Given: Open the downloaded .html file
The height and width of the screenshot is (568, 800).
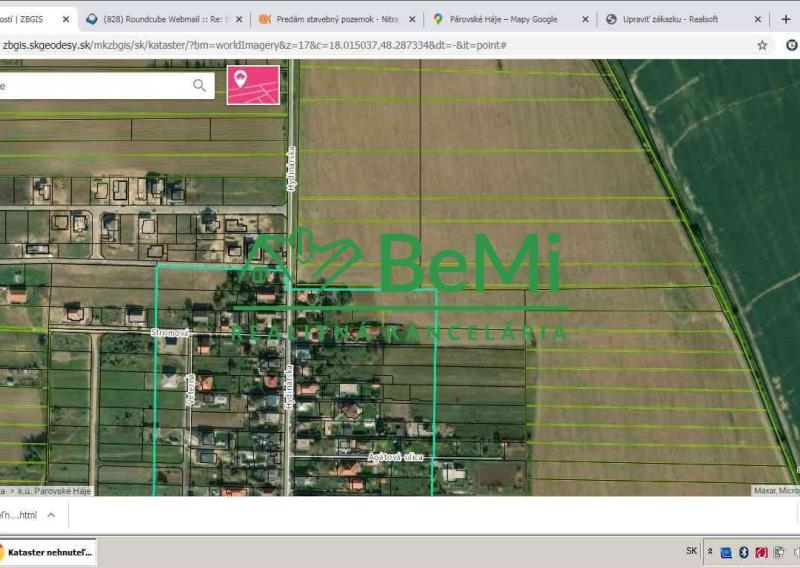Looking at the screenshot, I should [18, 515].
